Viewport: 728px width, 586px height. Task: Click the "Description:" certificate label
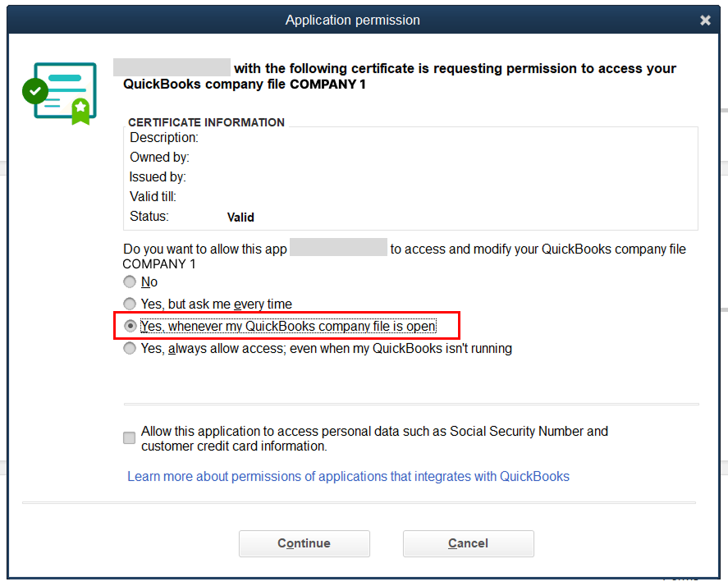click(x=164, y=137)
